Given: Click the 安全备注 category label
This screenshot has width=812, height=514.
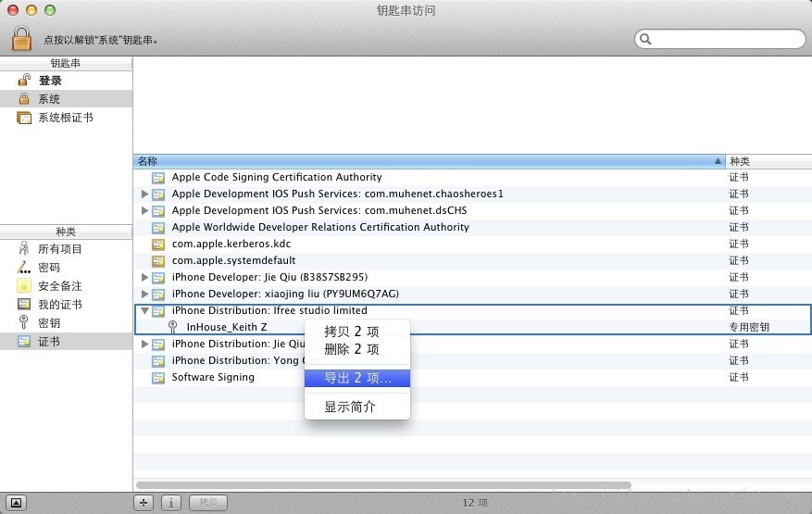Looking at the screenshot, I should click(60, 286).
